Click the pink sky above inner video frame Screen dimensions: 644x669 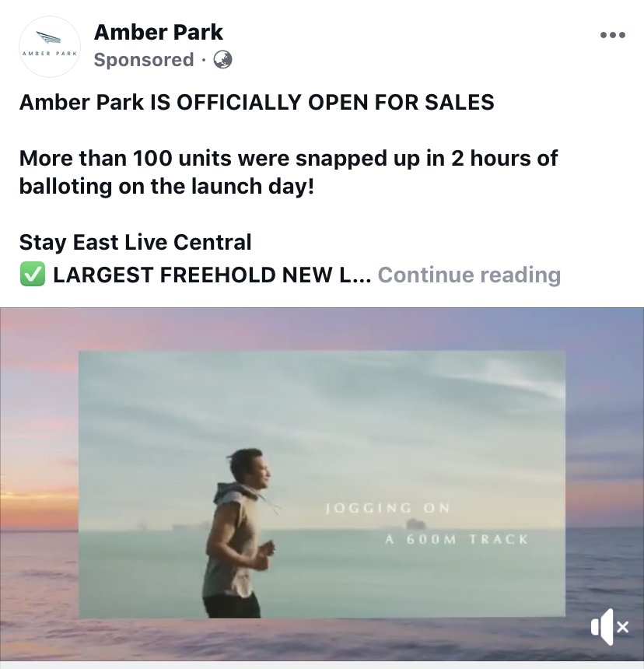click(x=322, y=328)
